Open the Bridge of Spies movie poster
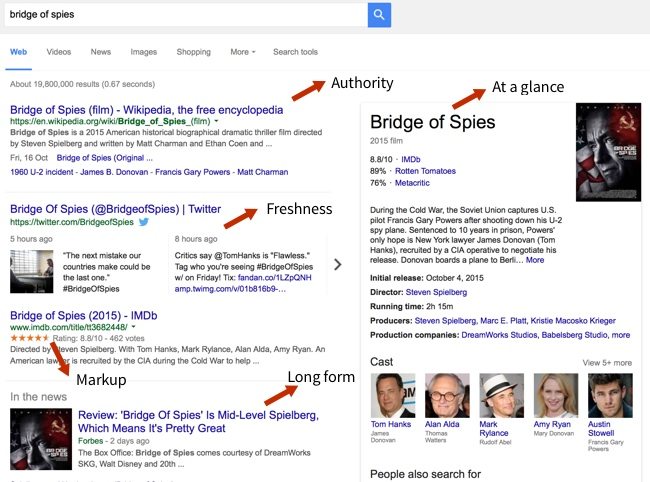The width and height of the screenshot is (650, 482). tap(608, 152)
